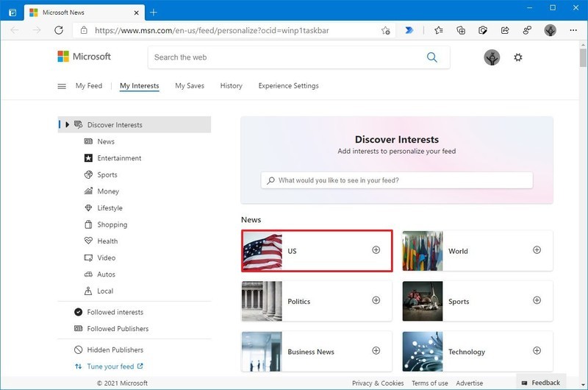588x390 pixels.
Task: Click Tune your feed link
Action: click(x=109, y=366)
